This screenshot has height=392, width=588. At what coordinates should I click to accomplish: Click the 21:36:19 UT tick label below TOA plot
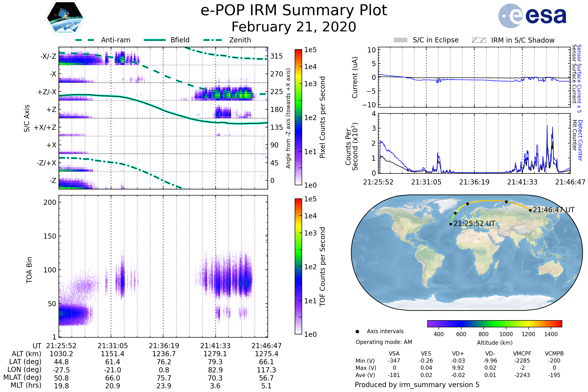pyautogui.click(x=164, y=346)
